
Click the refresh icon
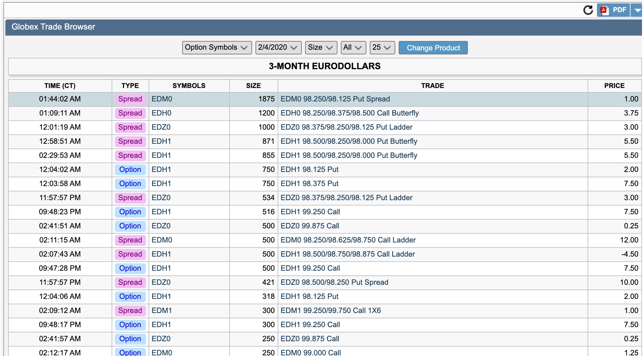pyautogui.click(x=588, y=10)
